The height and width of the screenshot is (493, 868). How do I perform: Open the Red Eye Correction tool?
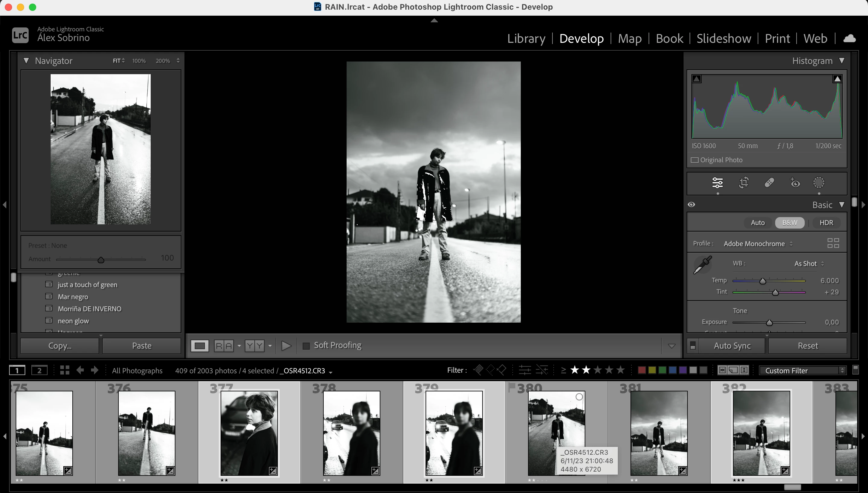[x=795, y=183]
